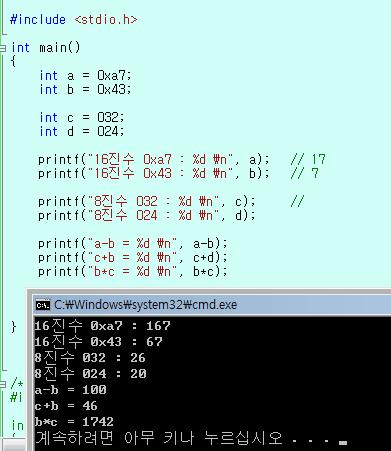Image resolution: width=391 pixels, height=451 pixels.
Task: Click the console output a-b = 100
Action: point(70,390)
